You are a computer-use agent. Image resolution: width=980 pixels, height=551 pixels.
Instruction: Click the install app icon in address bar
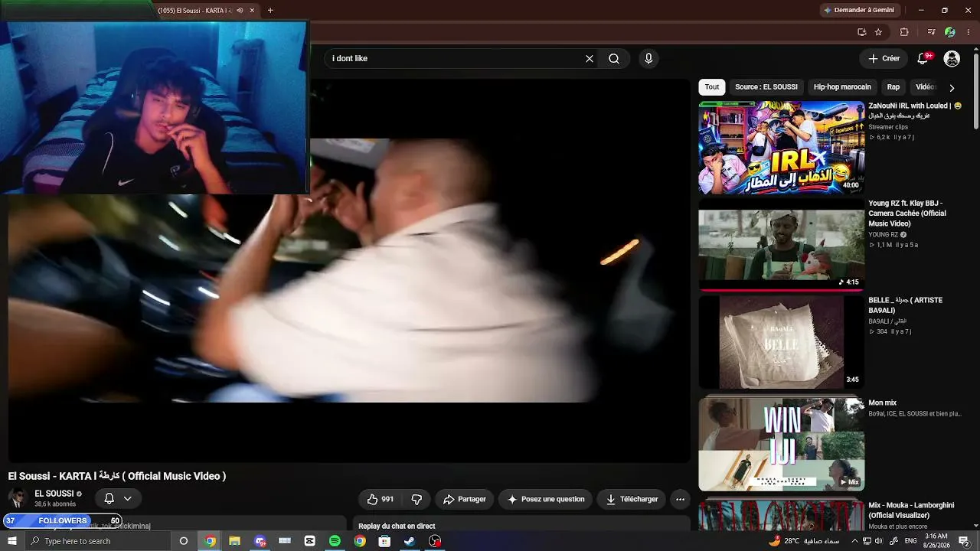[861, 32]
